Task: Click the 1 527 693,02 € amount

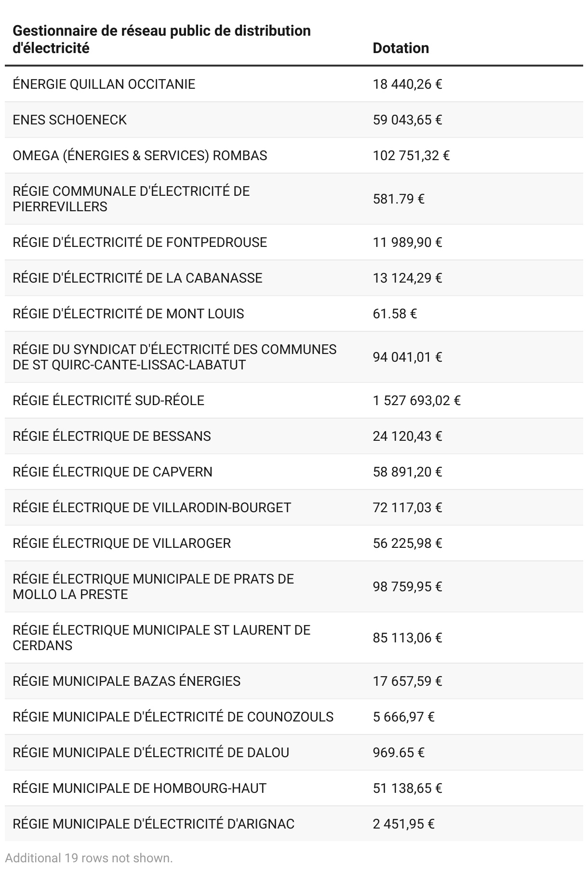Action: 416,400
